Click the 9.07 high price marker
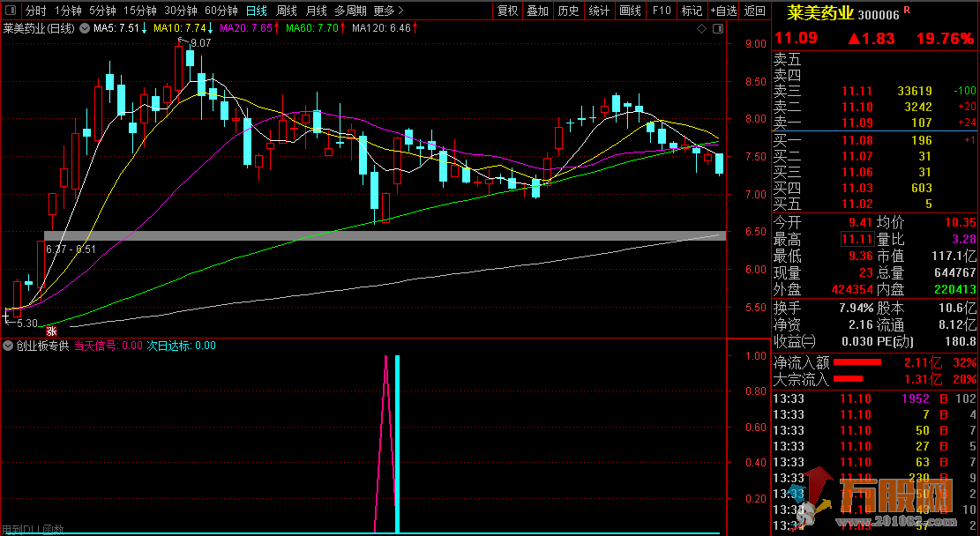980x536 pixels. click(200, 43)
